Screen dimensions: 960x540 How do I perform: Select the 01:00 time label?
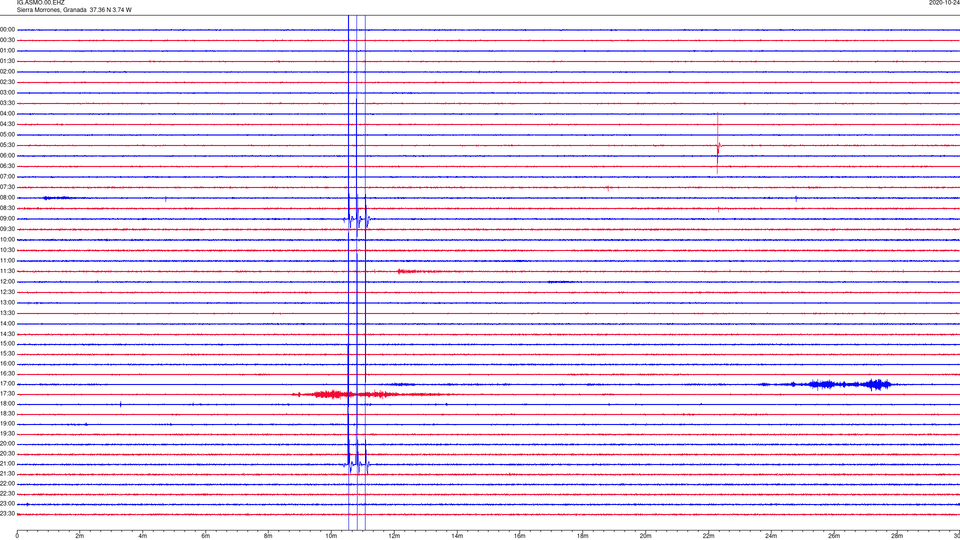7,50
